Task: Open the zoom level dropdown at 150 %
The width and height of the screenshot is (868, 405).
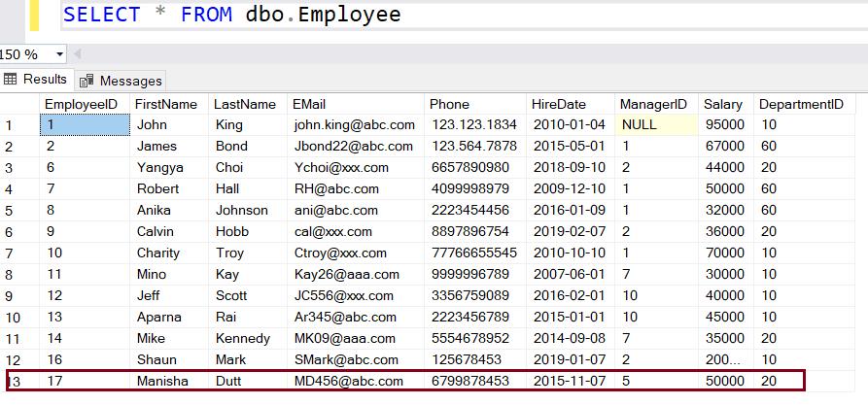Action: (x=60, y=54)
